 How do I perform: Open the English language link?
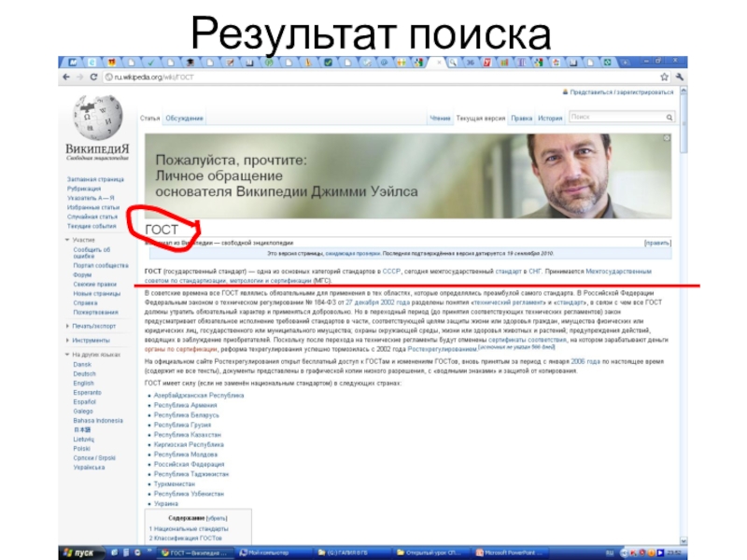tap(83, 384)
